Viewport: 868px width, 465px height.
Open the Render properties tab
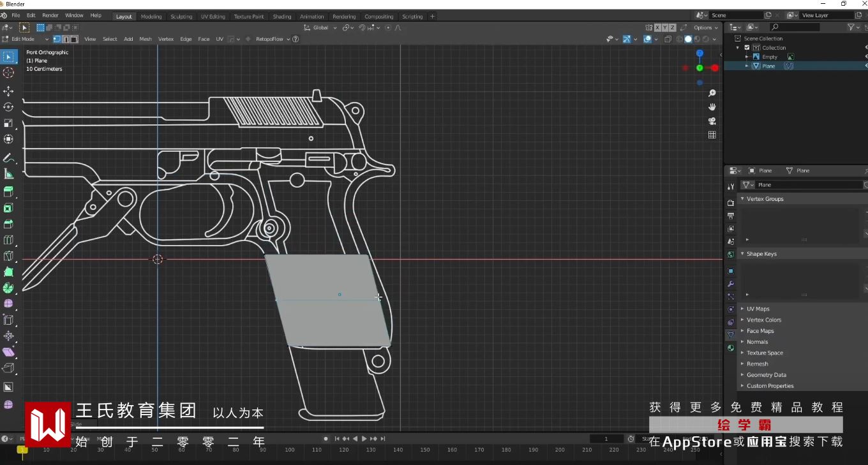(x=731, y=203)
